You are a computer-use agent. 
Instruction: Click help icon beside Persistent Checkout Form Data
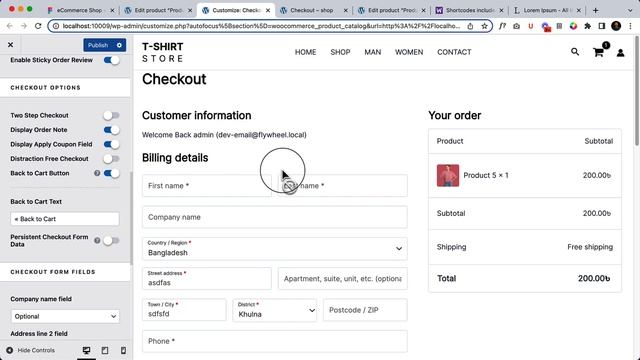[x=97, y=240]
